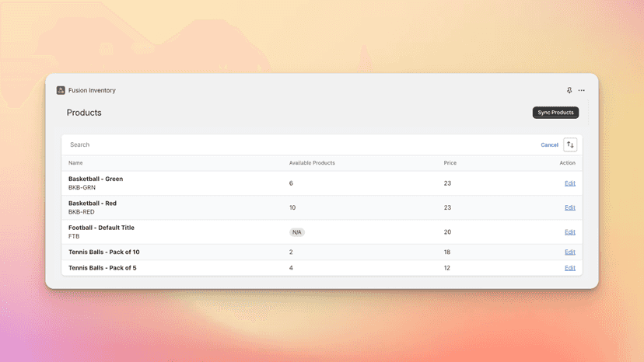Click the FTB SKU text
Viewport: 644px width, 362px height.
coord(74,236)
